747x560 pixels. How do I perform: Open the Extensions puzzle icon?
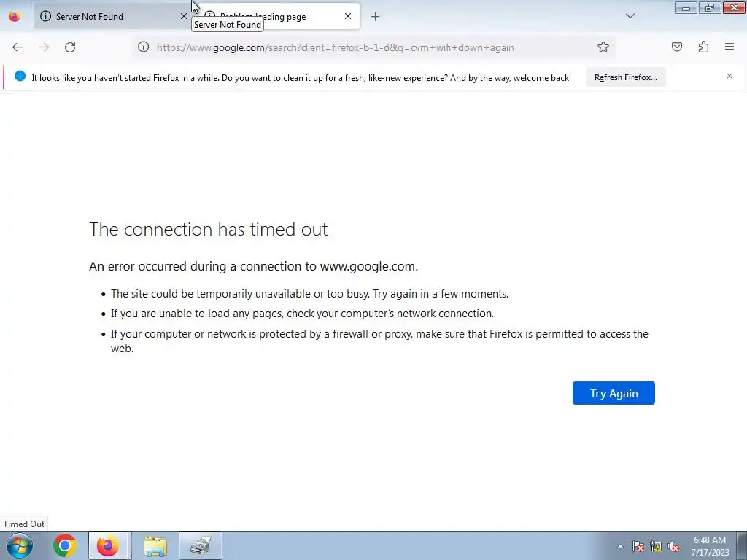703,47
